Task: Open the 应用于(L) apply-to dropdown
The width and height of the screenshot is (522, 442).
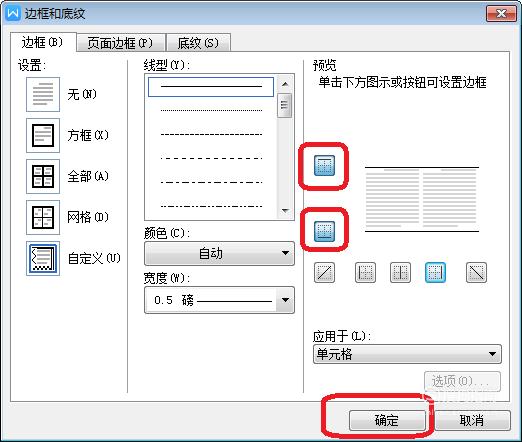Action: pyautogui.click(x=407, y=354)
